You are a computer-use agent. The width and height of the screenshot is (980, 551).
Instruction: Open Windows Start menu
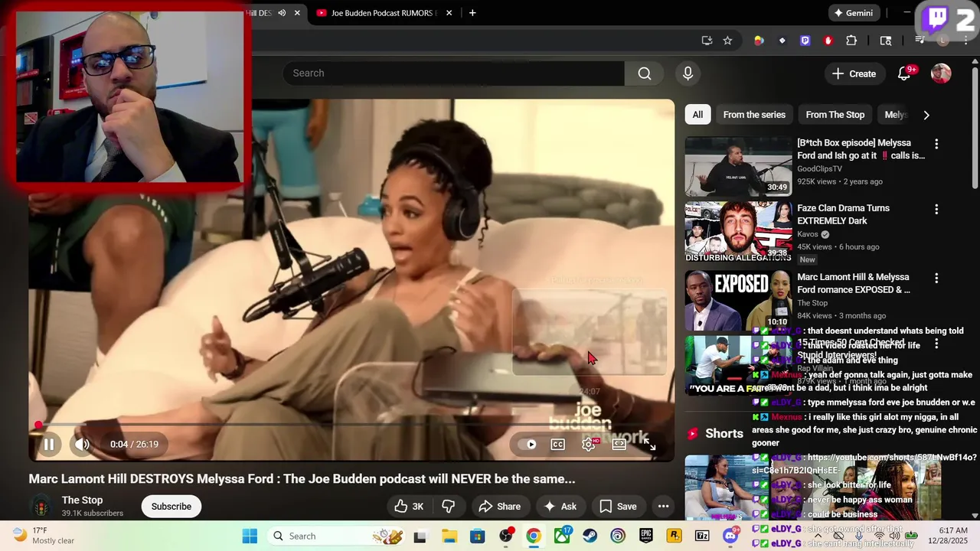250,536
